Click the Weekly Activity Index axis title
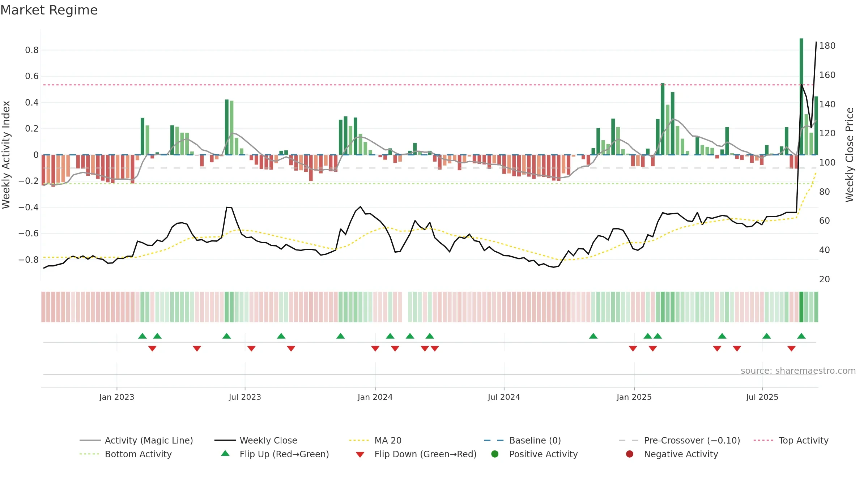The height and width of the screenshot is (488, 868). (x=6, y=155)
